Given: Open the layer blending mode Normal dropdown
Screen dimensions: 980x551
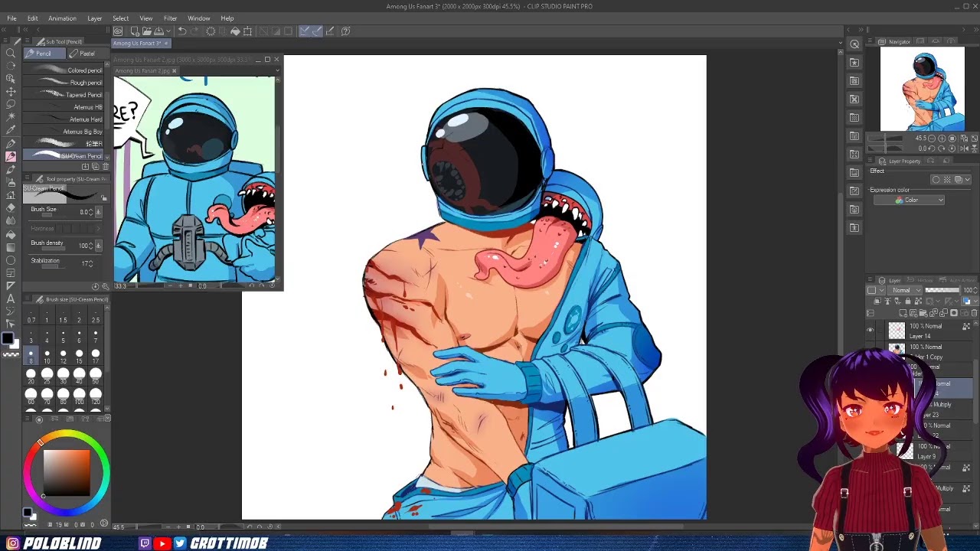Looking at the screenshot, I should [903, 291].
